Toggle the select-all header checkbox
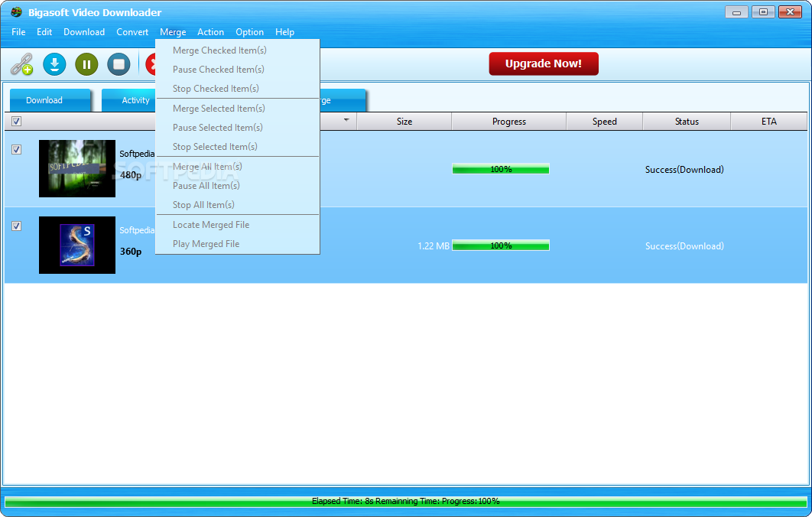The height and width of the screenshot is (517, 812). [x=17, y=122]
